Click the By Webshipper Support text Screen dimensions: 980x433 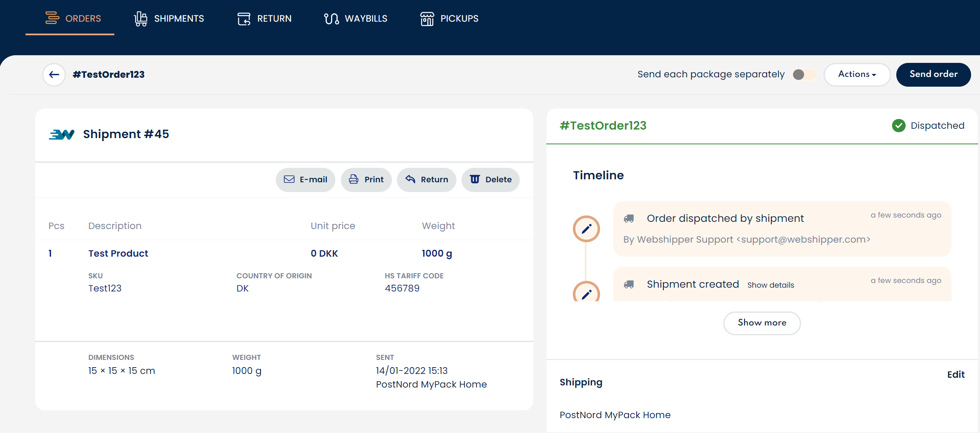[747, 240]
